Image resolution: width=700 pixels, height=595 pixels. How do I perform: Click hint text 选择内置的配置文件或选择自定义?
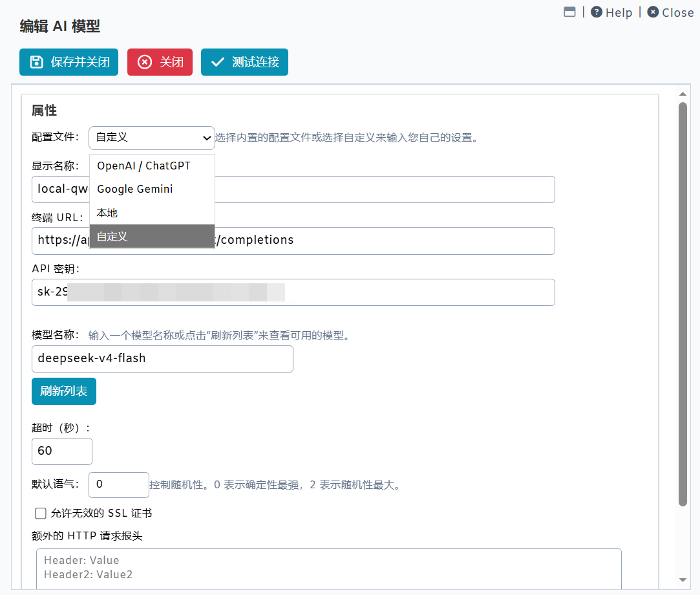(x=348, y=138)
